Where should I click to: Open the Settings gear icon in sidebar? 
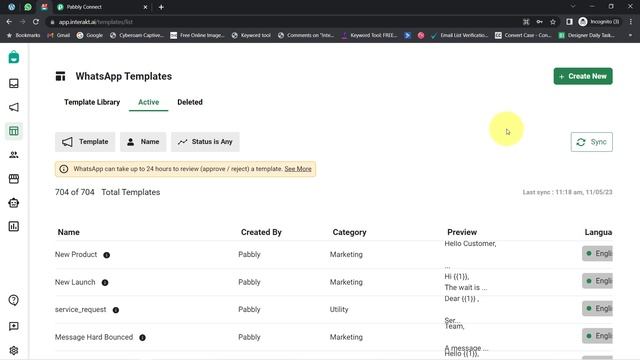(13, 350)
